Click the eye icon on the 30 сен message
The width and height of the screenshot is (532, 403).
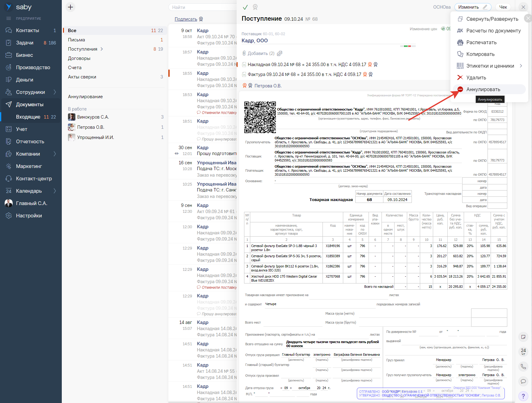pos(176,153)
